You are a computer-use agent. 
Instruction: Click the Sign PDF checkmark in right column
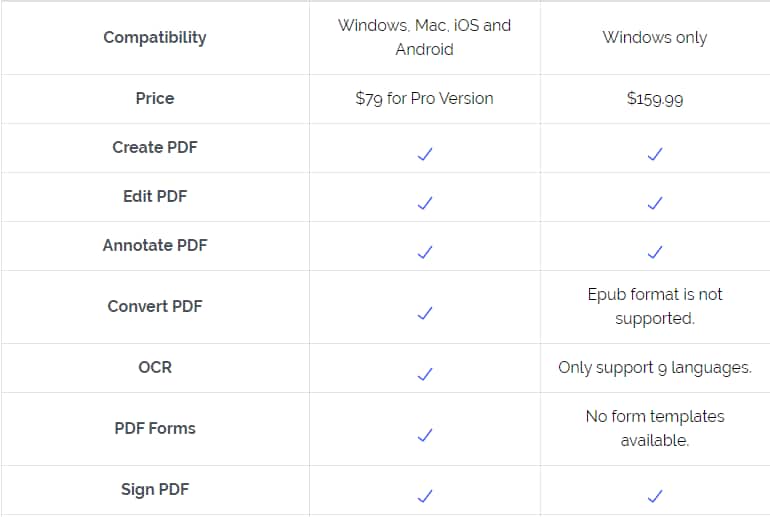point(655,496)
